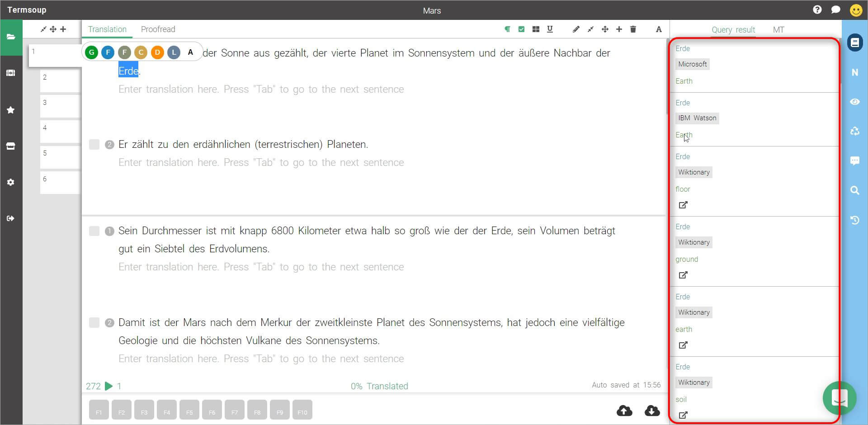Click the grid layout toolbar icon
The height and width of the screenshot is (425, 868).
point(536,29)
